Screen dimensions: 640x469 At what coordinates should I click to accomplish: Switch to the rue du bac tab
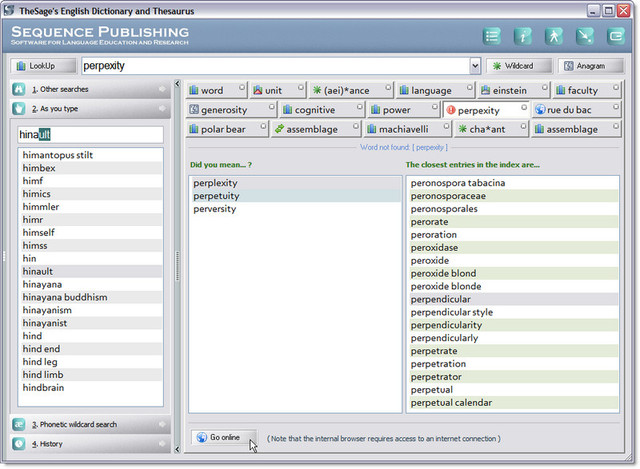tap(576, 110)
